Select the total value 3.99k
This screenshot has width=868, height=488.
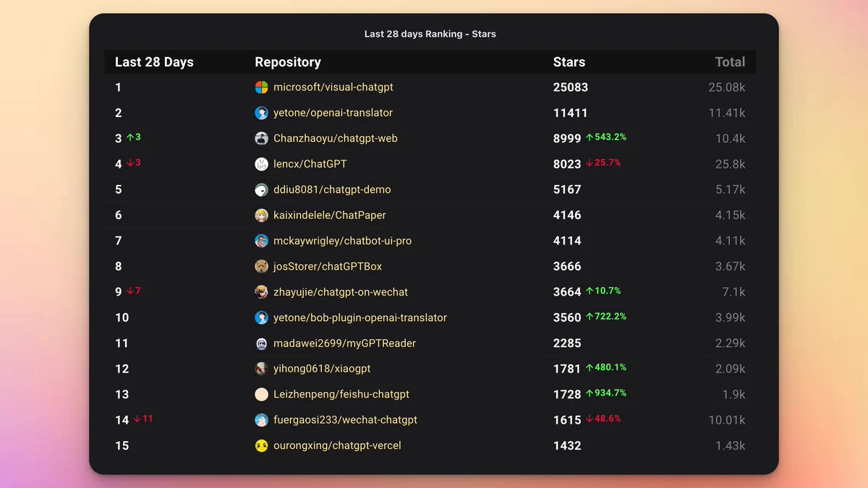point(730,318)
